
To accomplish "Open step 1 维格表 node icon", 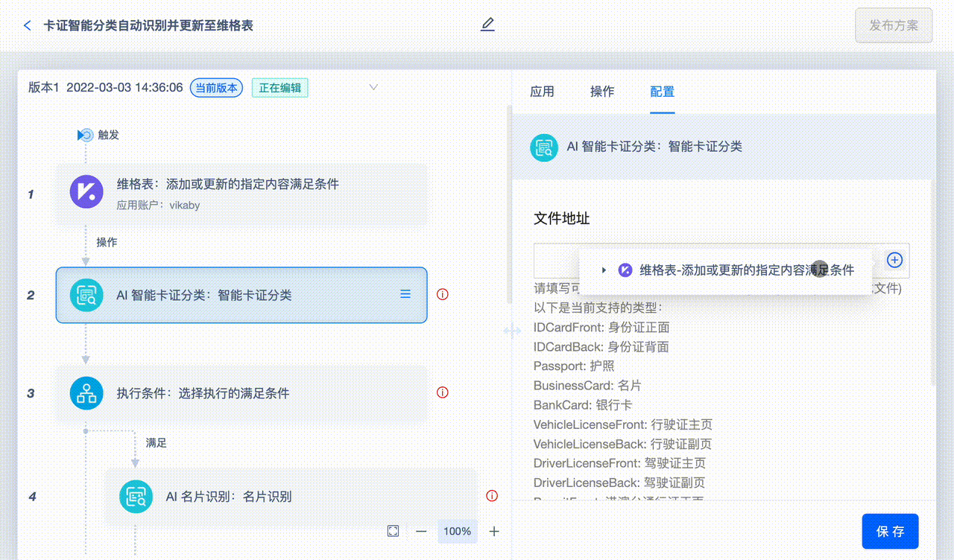I will [86, 191].
